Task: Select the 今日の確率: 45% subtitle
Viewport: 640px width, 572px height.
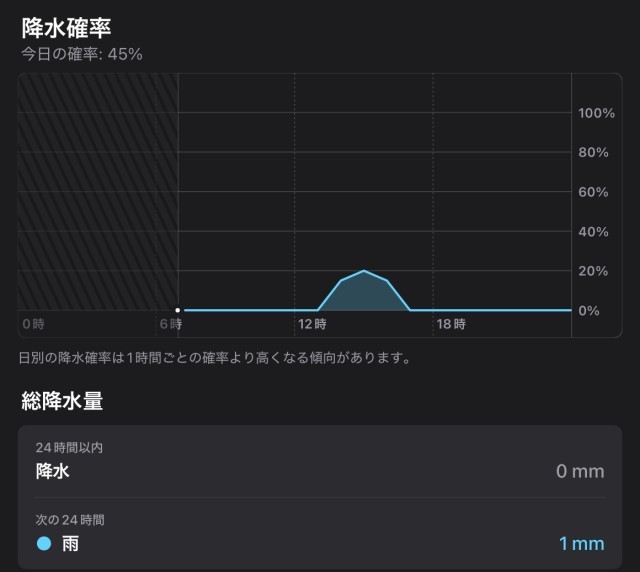Action: coord(84,54)
